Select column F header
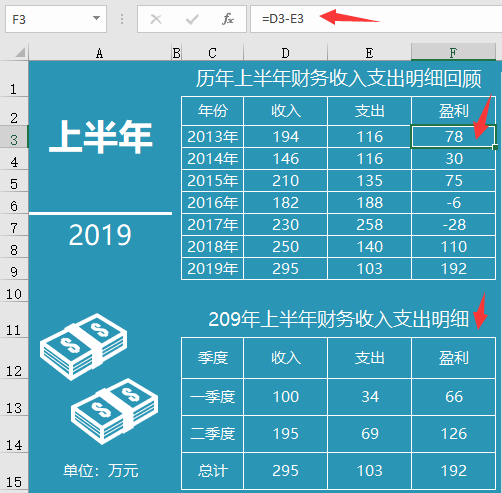The width and height of the screenshot is (502, 493). (453, 52)
